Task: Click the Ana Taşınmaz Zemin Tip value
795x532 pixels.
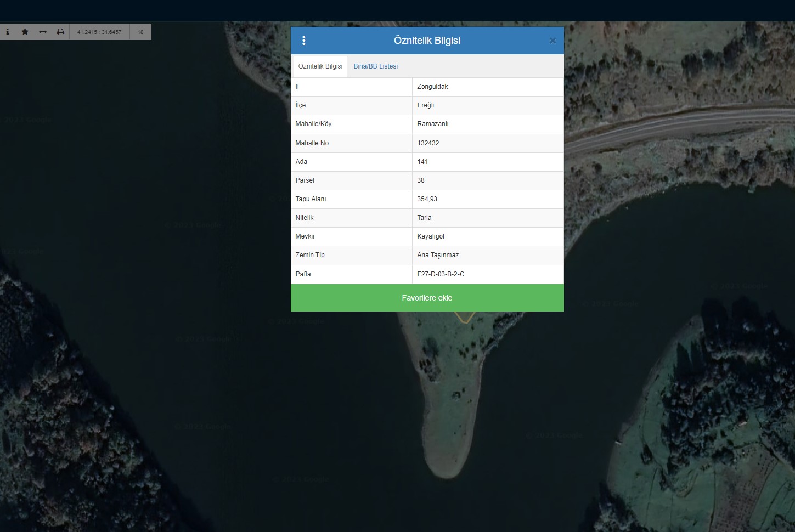Action: click(438, 255)
